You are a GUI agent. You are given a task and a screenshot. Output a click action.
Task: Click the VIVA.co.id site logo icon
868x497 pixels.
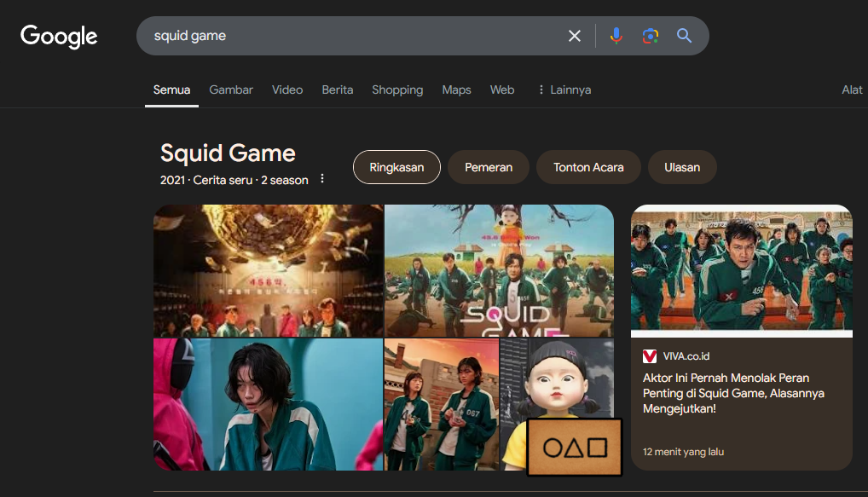tap(650, 356)
